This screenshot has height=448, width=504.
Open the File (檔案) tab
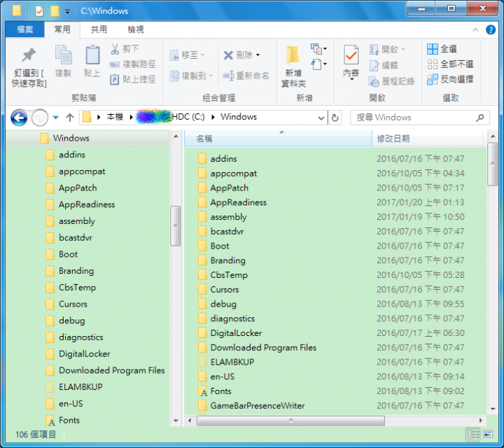click(25, 29)
